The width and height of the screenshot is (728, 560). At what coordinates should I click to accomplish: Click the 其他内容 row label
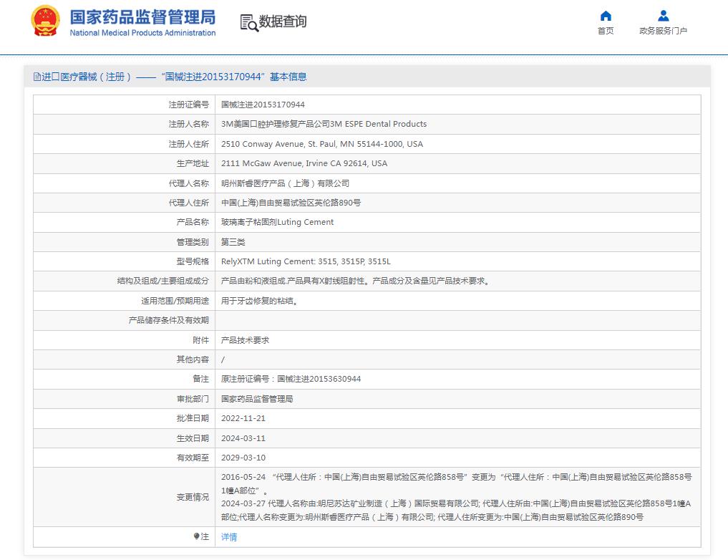coord(193,359)
